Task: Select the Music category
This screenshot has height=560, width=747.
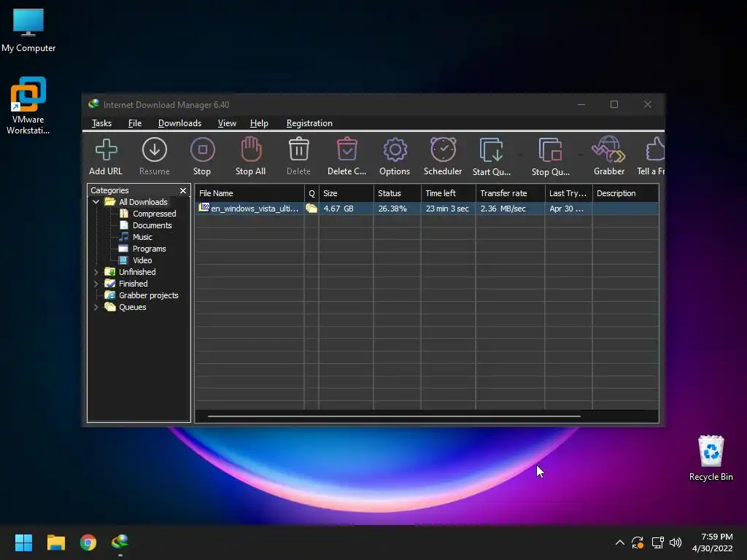Action: (142, 237)
